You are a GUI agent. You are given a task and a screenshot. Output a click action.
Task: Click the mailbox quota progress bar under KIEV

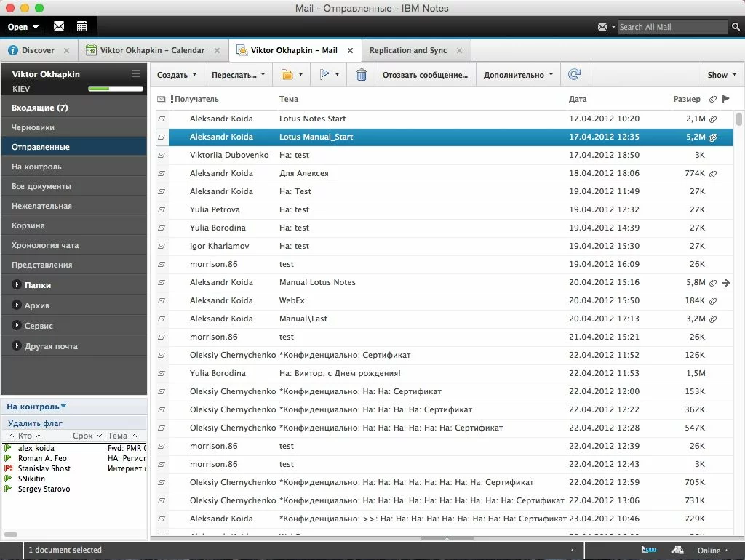(114, 89)
